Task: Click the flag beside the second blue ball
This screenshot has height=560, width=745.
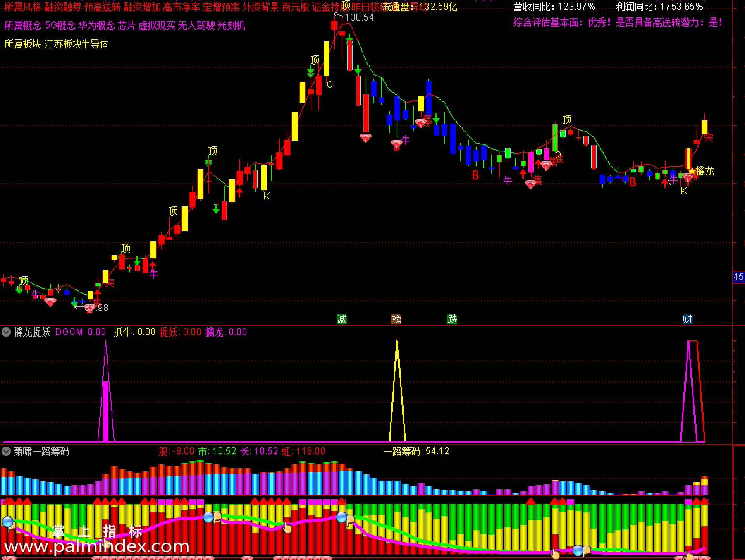Action: pyautogui.click(x=217, y=517)
